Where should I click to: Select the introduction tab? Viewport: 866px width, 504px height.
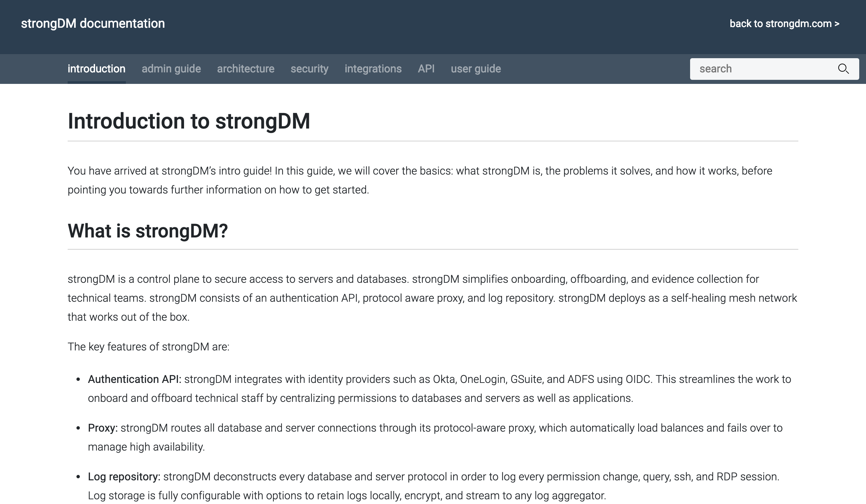pyautogui.click(x=96, y=69)
